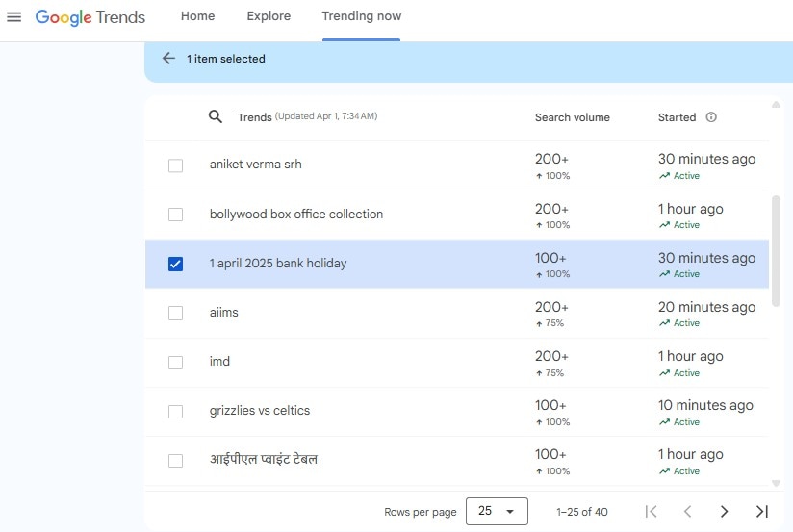
Task: Tick the aiims row checkbox
Action: point(175,313)
